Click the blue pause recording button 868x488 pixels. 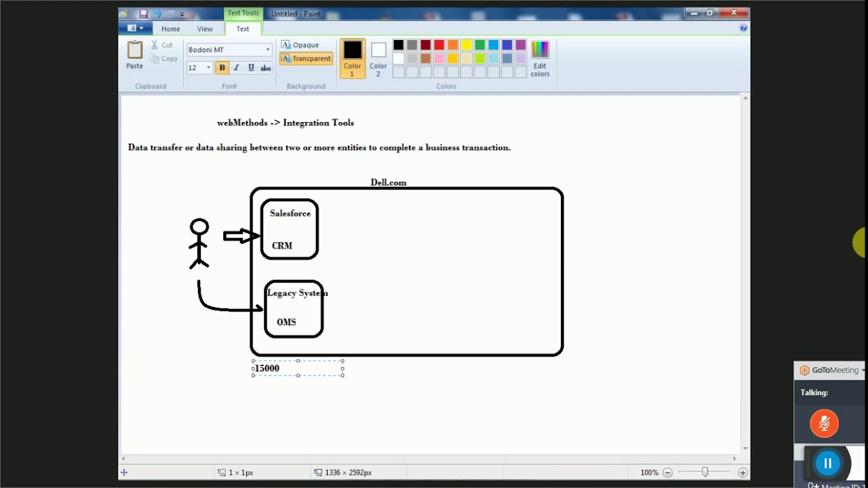click(827, 464)
